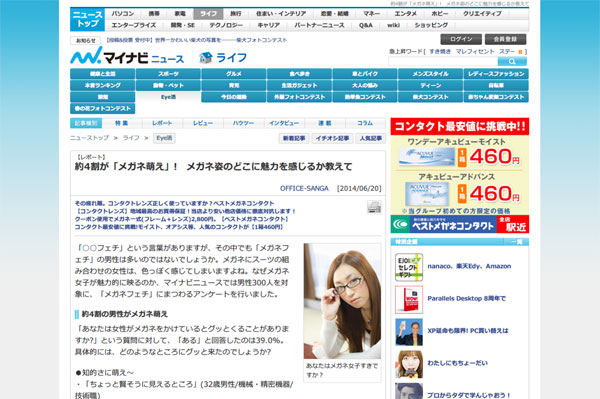Click the 会員登録 button

[505, 39]
